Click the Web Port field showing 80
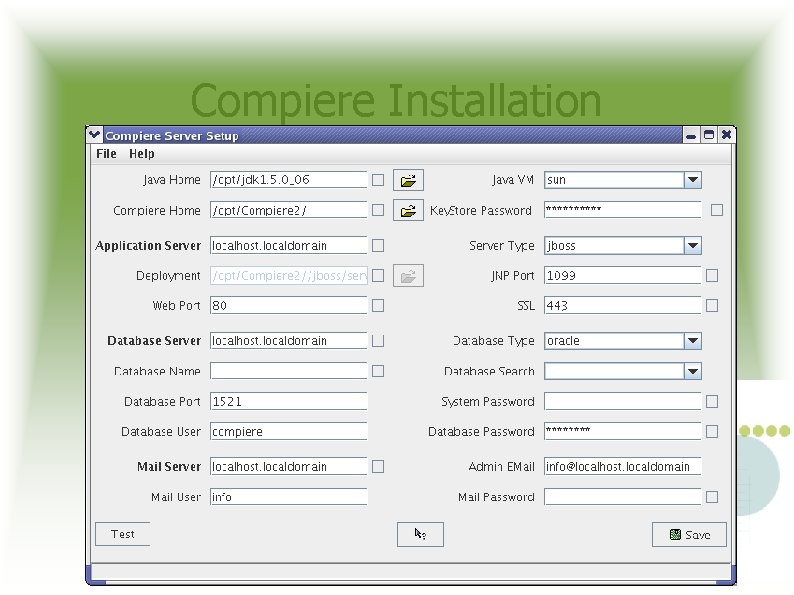The image size is (794, 595). point(289,305)
